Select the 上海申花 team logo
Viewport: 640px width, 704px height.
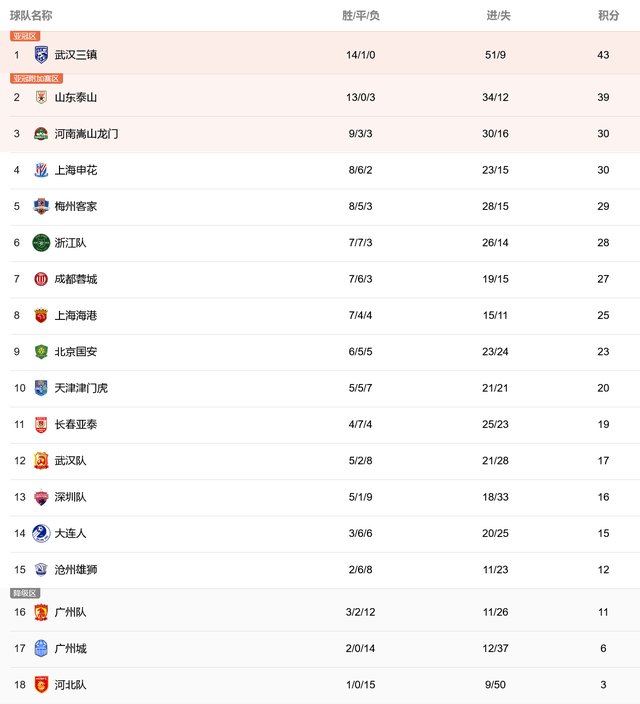tap(41, 170)
